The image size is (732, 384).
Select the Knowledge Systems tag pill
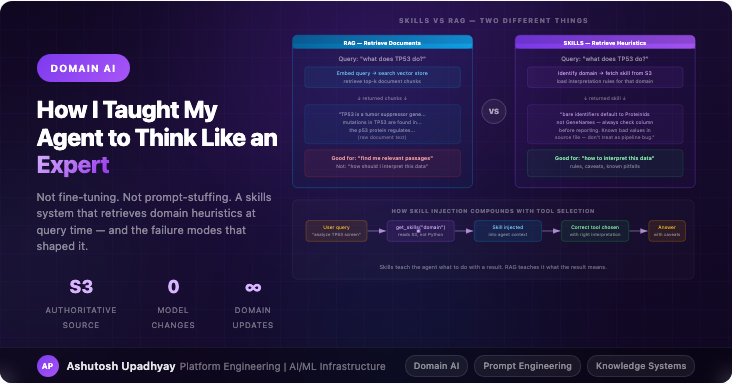pos(641,366)
